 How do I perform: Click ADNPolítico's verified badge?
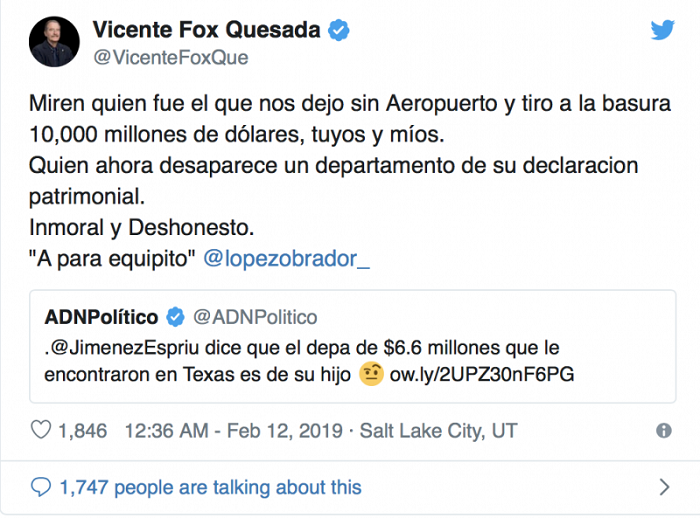[x=175, y=317]
